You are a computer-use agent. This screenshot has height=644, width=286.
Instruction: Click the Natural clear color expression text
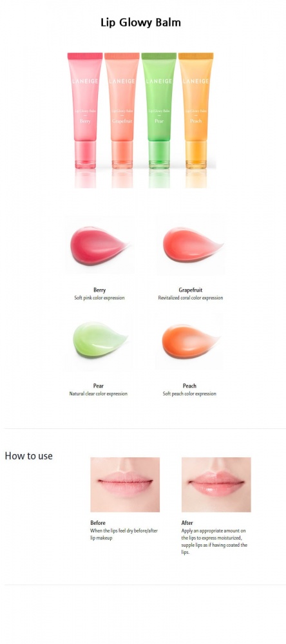click(x=98, y=393)
